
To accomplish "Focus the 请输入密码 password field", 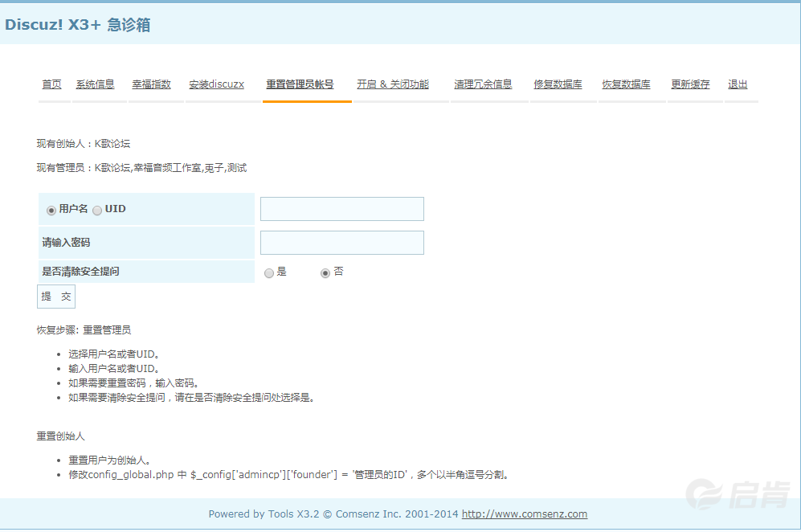I will click(x=342, y=243).
